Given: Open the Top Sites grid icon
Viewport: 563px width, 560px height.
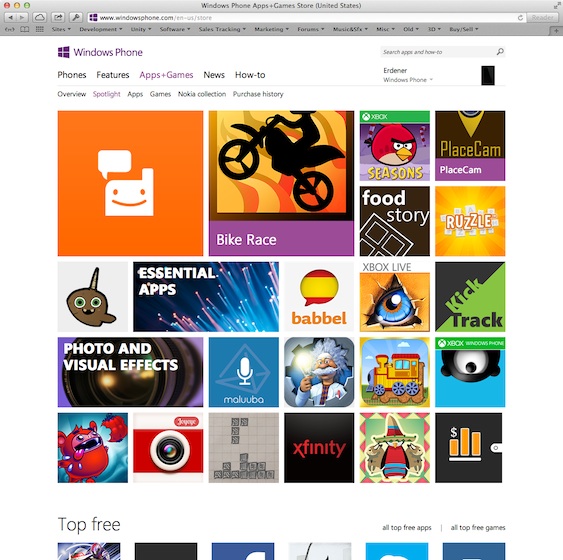Looking at the screenshot, I should (39, 29).
